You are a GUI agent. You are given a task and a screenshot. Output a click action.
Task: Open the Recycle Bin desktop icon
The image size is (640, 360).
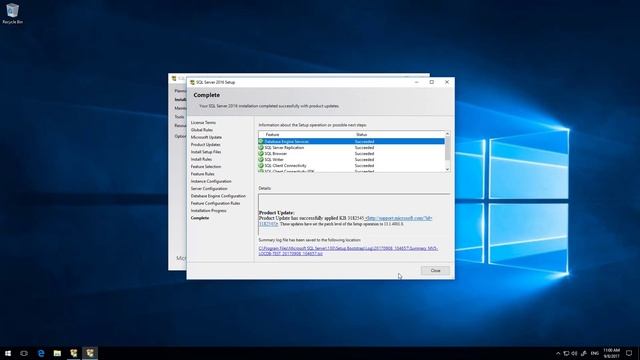point(12,13)
